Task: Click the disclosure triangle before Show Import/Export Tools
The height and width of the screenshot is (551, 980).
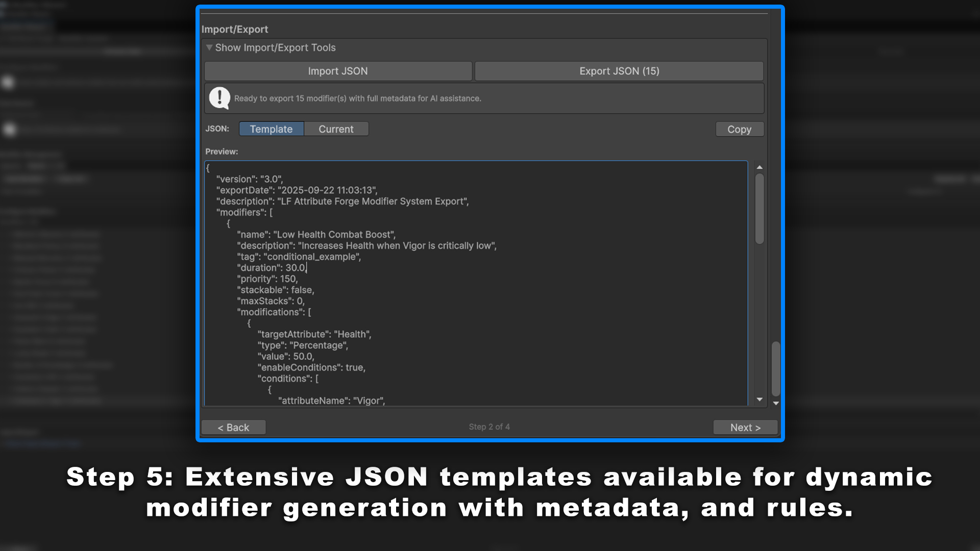Action: click(209, 47)
